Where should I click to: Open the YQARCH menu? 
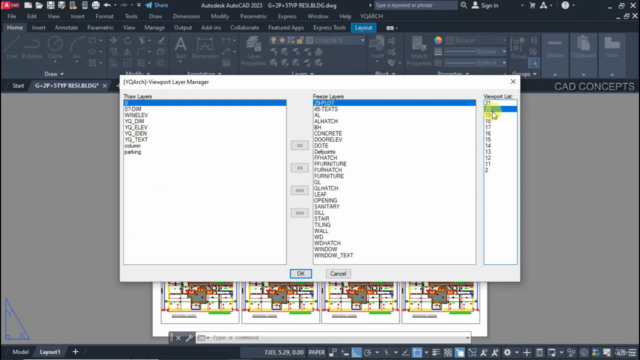pyautogui.click(x=371, y=16)
